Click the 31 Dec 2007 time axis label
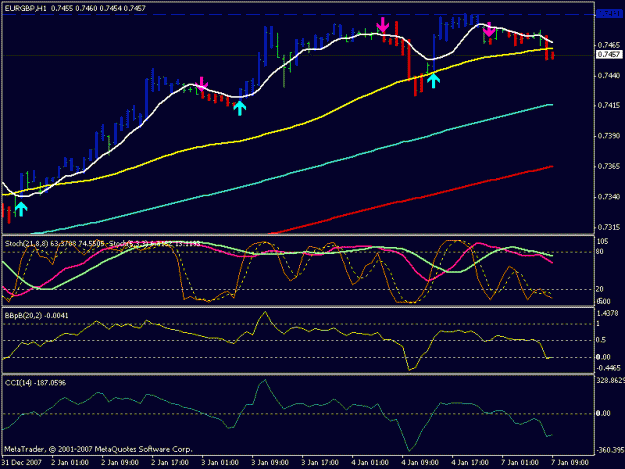The width and height of the screenshot is (625, 469). point(22,463)
